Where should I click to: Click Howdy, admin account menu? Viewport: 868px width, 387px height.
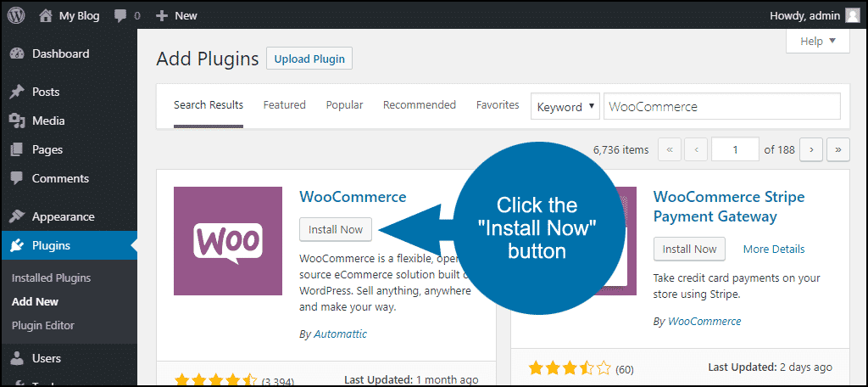point(815,16)
